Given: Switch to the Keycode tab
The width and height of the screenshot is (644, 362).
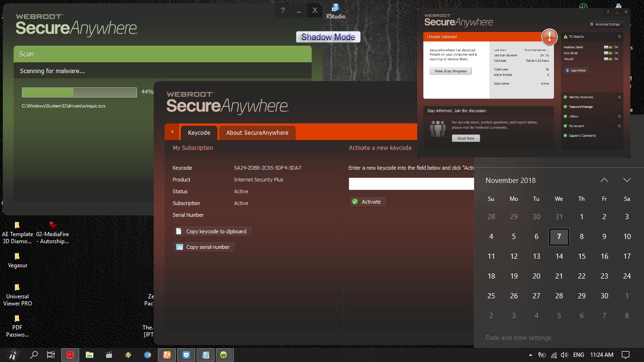Looking at the screenshot, I should 199,132.
